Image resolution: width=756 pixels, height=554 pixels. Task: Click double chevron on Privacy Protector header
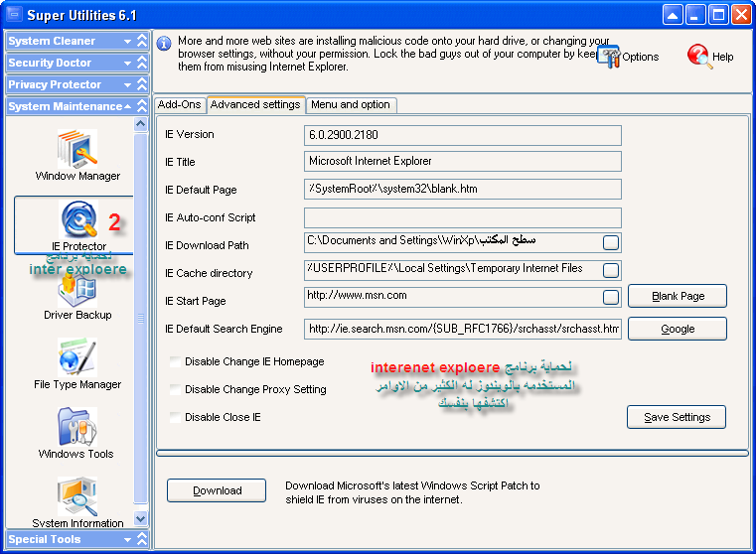pos(142,84)
